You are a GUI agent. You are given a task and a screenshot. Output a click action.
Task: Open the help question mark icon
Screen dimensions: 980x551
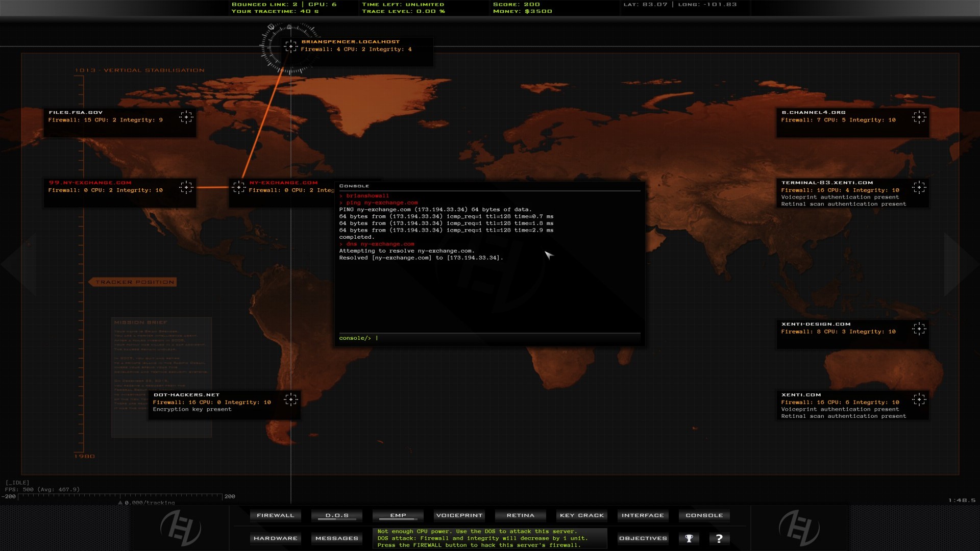tap(720, 538)
